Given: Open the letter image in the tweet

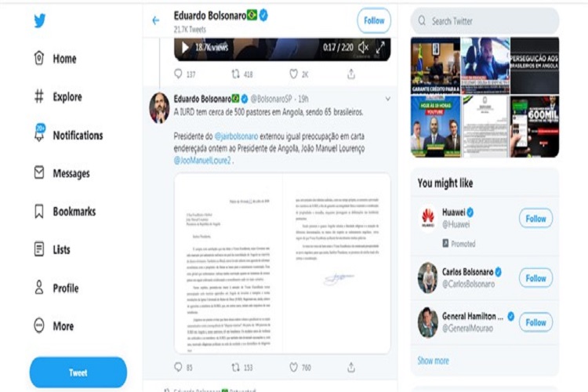Looking at the screenshot, I should click(x=282, y=263).
